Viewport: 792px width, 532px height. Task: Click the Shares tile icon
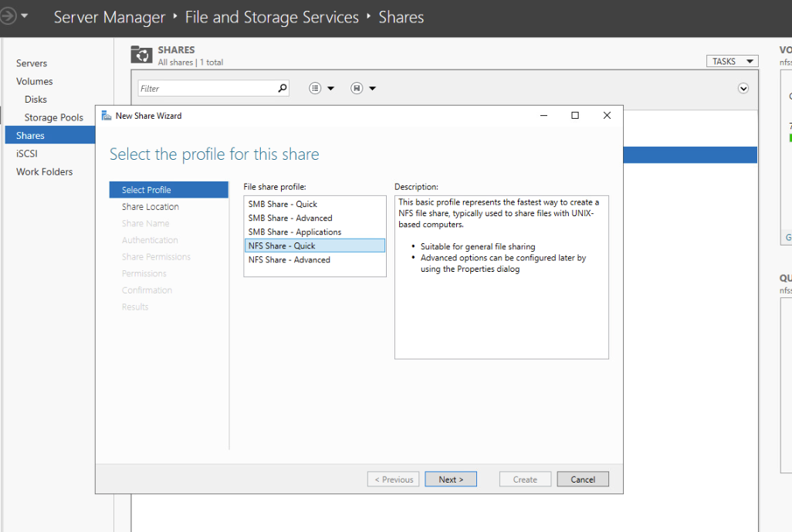click(x=141, y=54)
